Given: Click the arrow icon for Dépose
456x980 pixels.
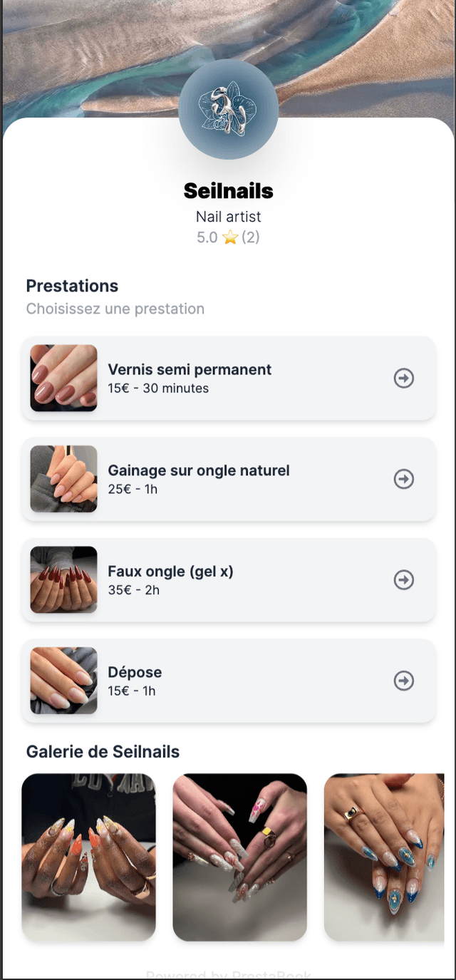Looking at the screenshot, I should (404, 681).
